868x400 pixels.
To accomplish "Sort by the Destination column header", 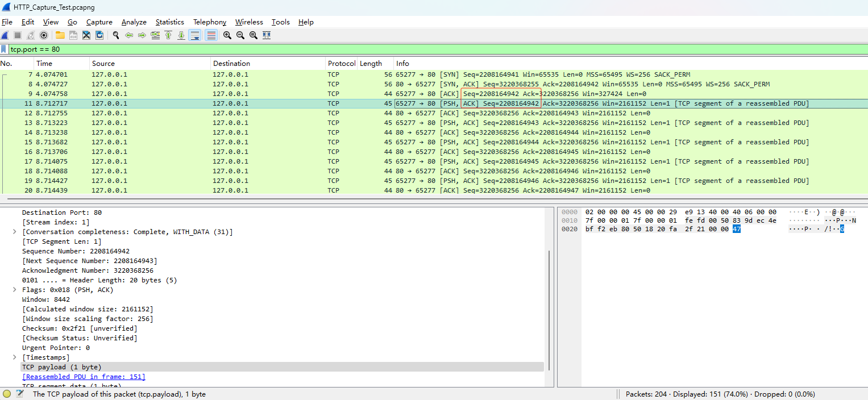I will (x=268, y=64).
